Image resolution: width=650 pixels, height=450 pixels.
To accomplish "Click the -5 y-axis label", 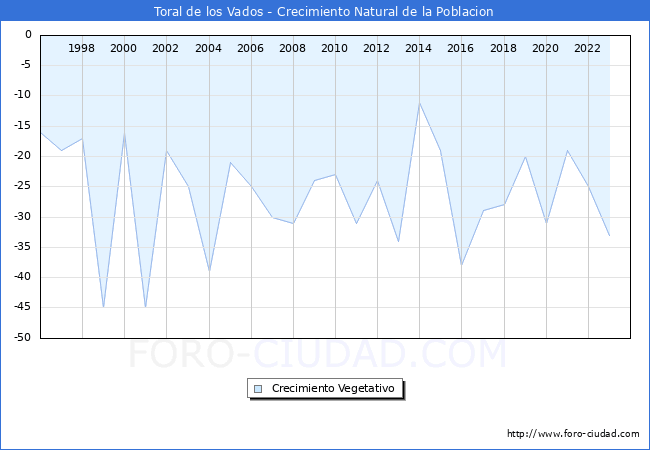I will [x=25, y=65].
